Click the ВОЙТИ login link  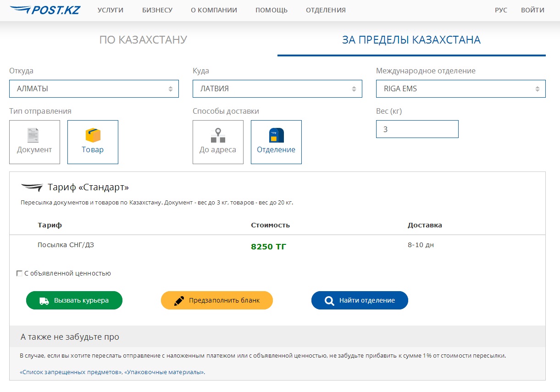(x=532, y=10)
